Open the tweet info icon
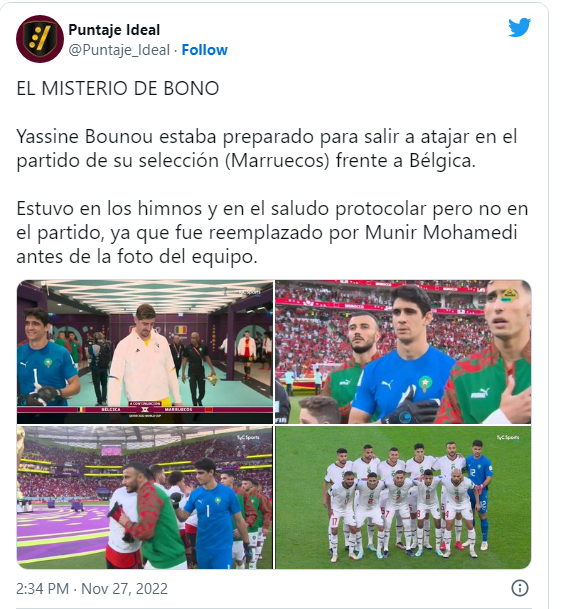 (x=520, y=588)
